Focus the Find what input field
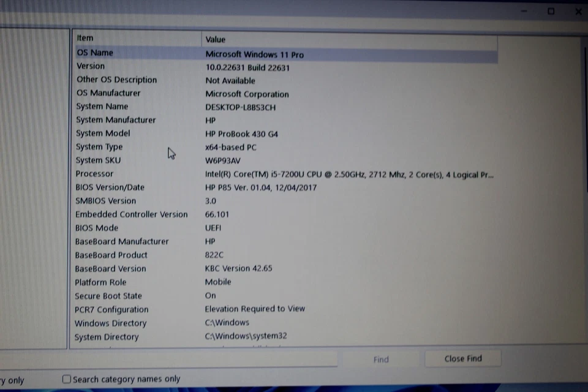The height and width of the screenshot is (392, 588). 169,360
